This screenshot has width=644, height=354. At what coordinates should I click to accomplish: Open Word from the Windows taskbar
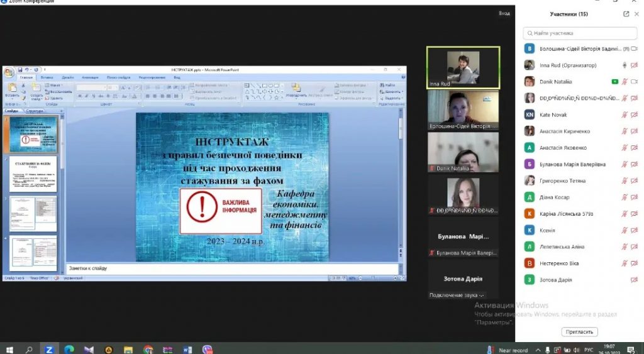tap(187, 349)
